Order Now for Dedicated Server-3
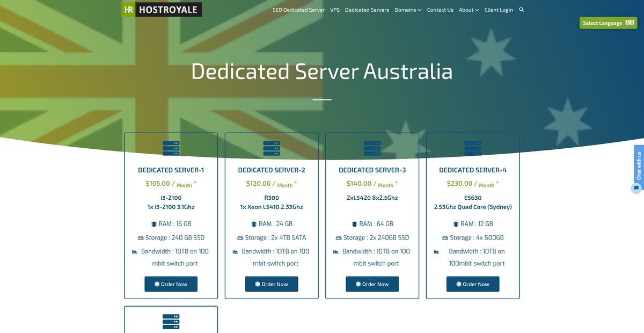This screenshot has height=333, width=644. tap(372, 284)
